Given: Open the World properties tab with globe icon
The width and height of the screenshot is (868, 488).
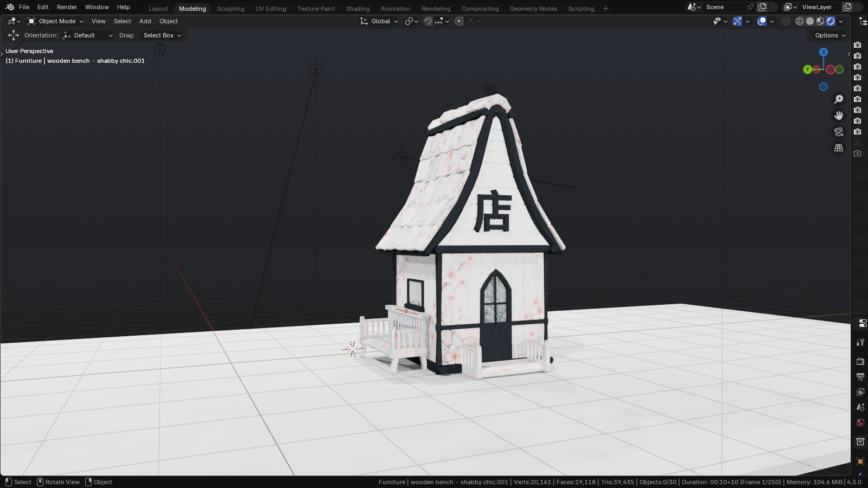Looking at the screenshot, I should tap(860, 422).
